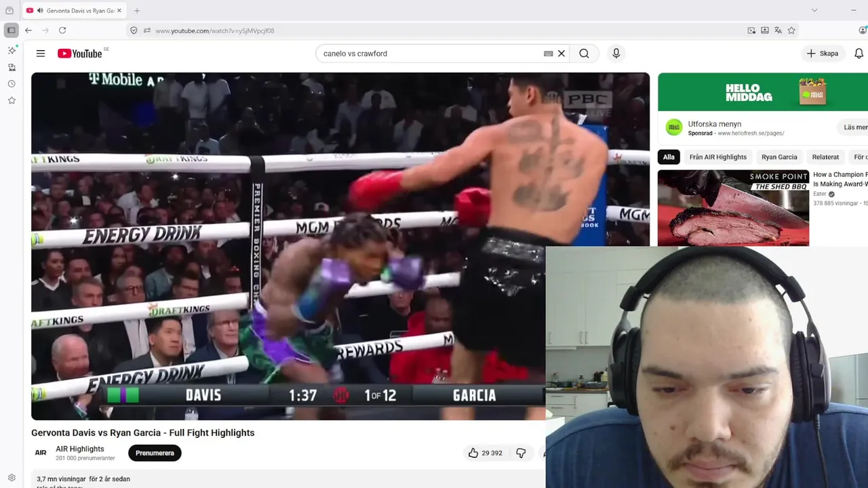Open the AIR Highlights channel name
This screenshot has height=488, width=868.
[80, 449]
